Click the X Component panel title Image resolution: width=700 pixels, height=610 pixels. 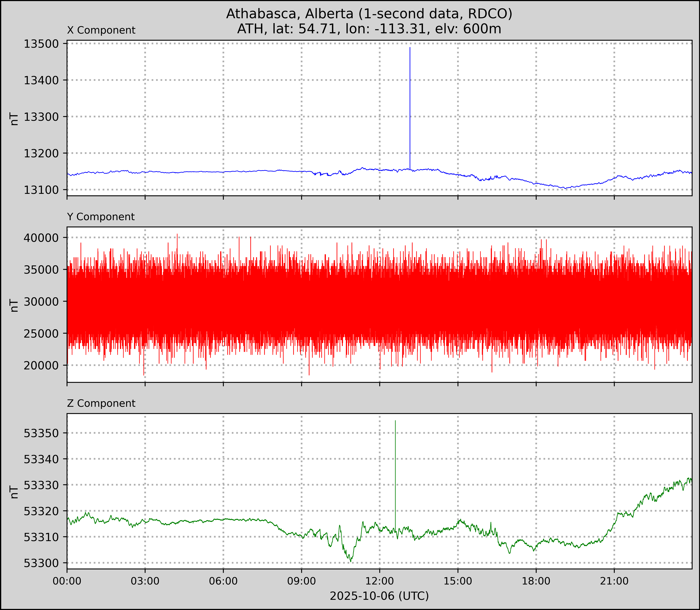(101, 30)
